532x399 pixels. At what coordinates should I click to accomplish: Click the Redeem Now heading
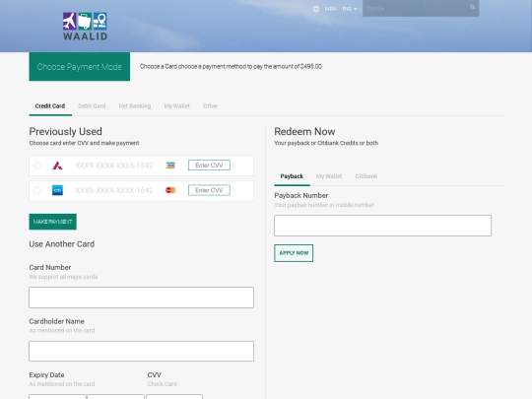click(x=304, y=132)
